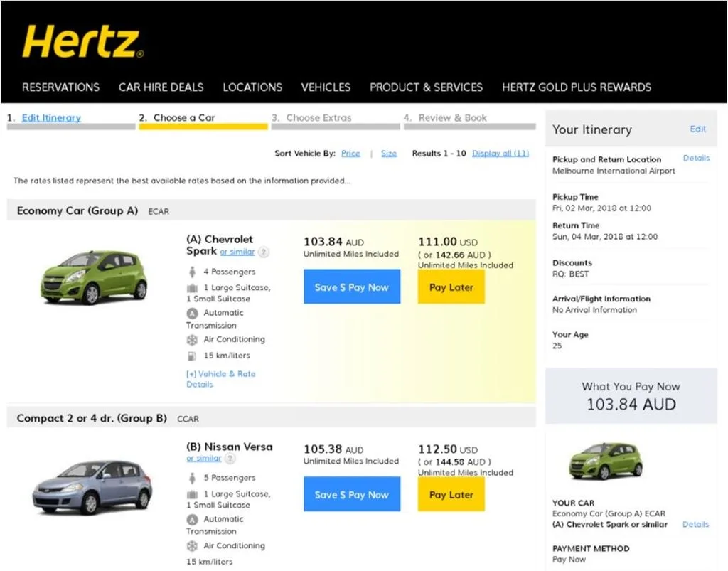Click the air conditioning icon for Chevrolet Spark
The image size is (728, 571).
click(192, 340)
